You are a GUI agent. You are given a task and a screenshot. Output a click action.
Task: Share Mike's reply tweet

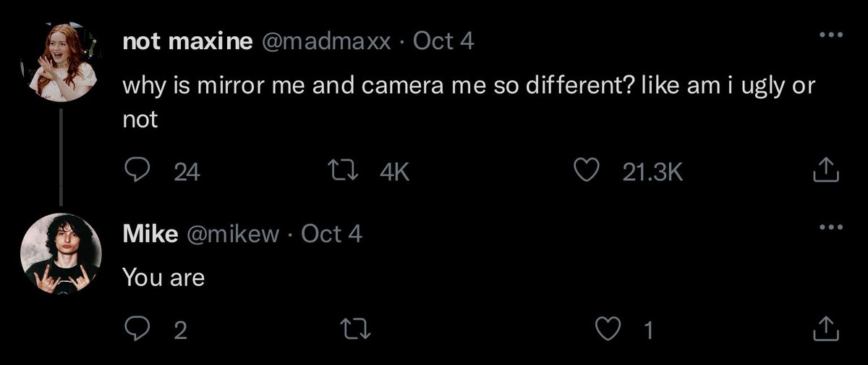(825, 330)
